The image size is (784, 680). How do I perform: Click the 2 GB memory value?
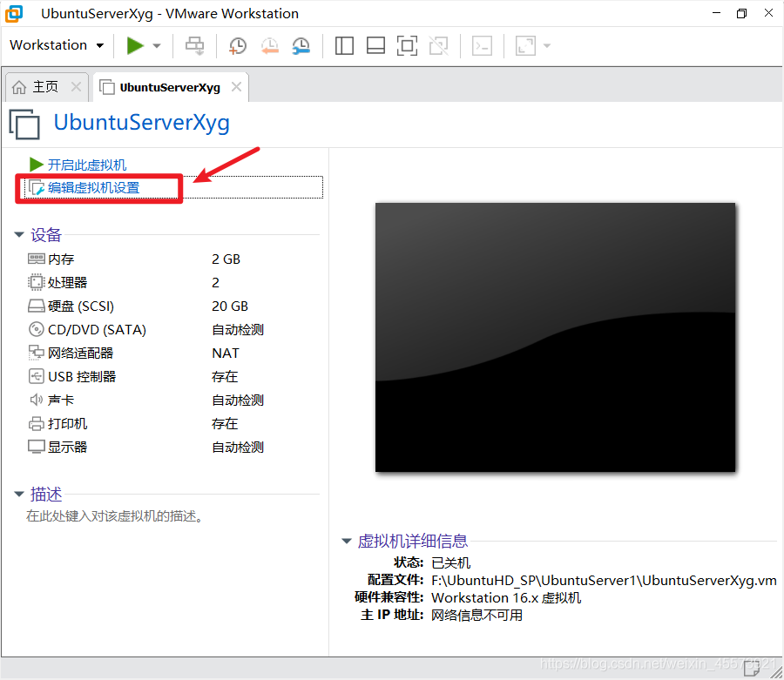tap(226, 259)
